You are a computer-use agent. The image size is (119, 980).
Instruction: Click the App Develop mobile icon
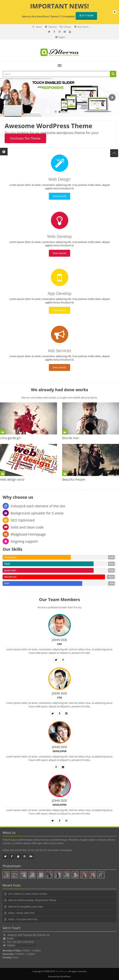pos(59,277)
